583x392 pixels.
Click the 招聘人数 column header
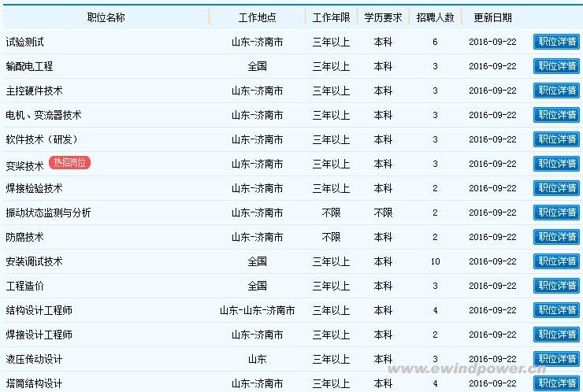pyautogui.click(x=435, y=17)
